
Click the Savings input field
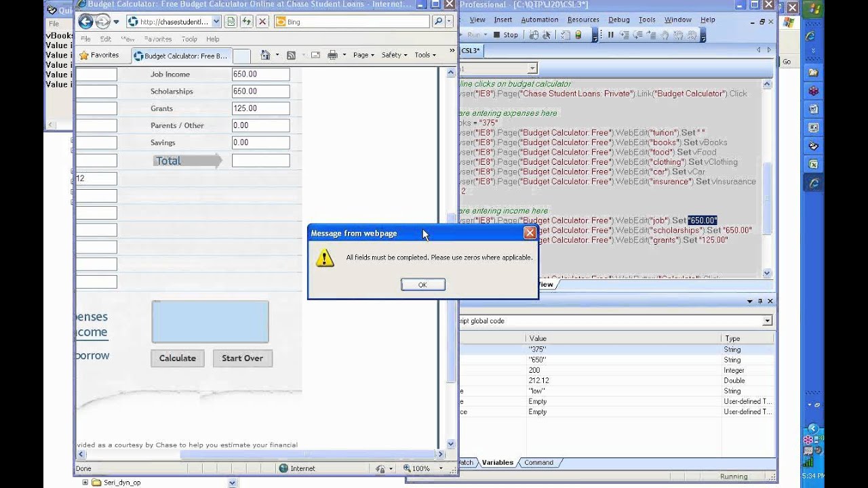pos(260,142)
